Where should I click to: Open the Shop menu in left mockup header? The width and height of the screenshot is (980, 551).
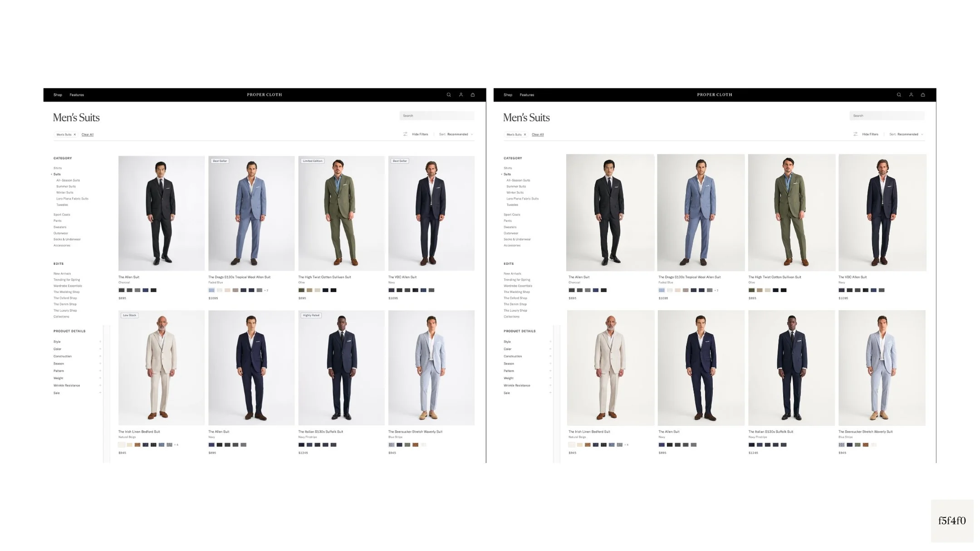(58, 95)
